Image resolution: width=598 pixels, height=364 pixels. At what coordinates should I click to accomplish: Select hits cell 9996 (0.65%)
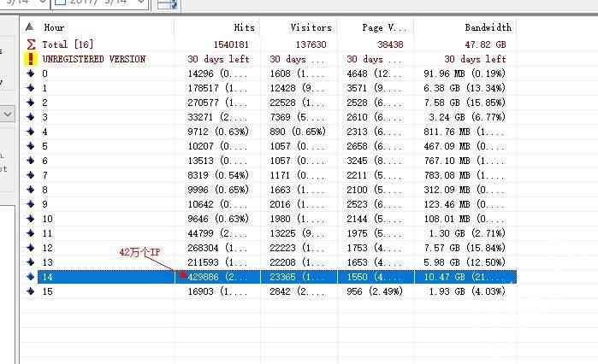(218, 190)
